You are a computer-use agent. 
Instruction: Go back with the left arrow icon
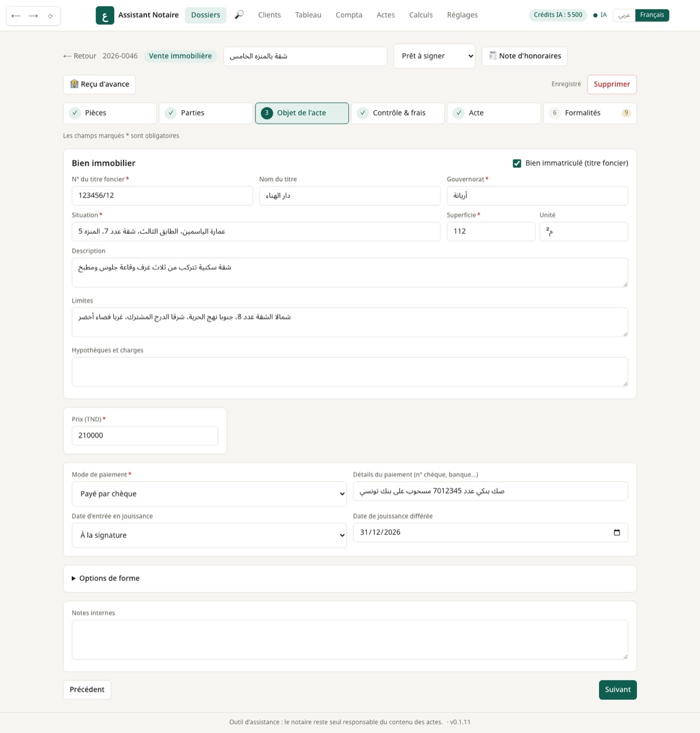click(16, 16)
